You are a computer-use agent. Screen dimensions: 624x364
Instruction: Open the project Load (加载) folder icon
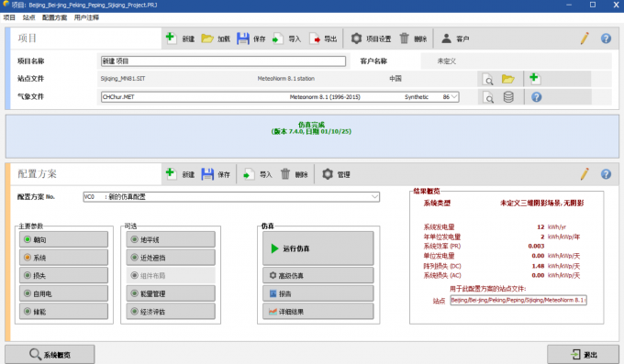tap(207, 39)
